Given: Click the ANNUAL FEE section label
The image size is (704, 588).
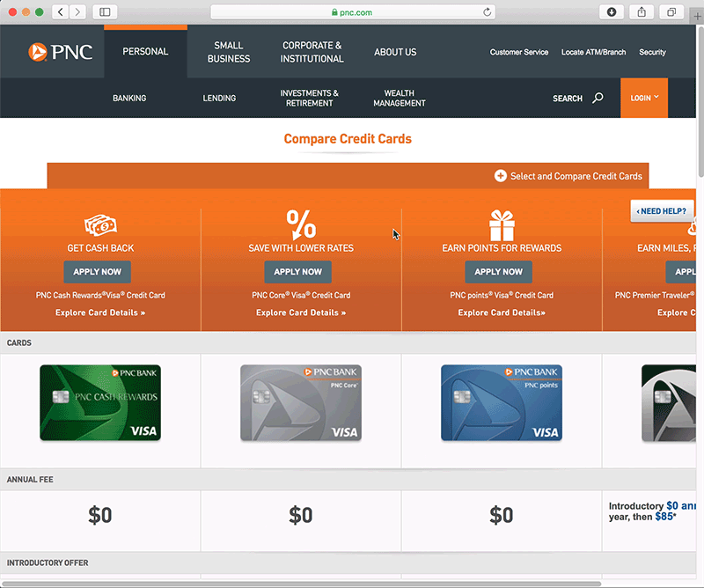Looking at the screenshot, I should tap(30, 480).
